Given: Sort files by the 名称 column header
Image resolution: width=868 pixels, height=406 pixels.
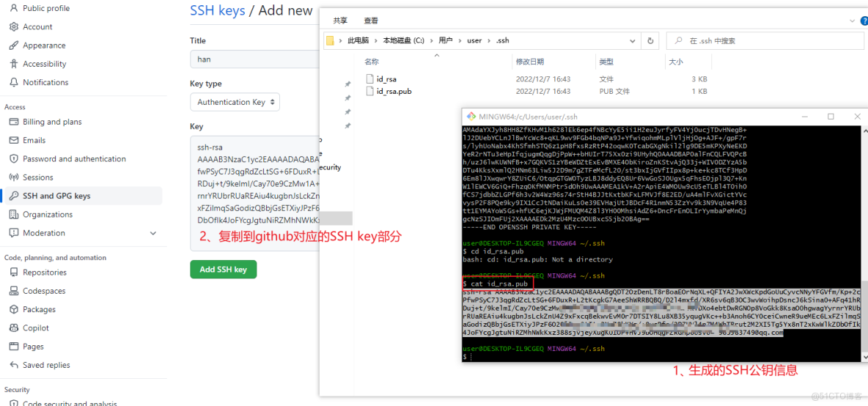Looking at the screenshot, I should (x=372, y=62).
